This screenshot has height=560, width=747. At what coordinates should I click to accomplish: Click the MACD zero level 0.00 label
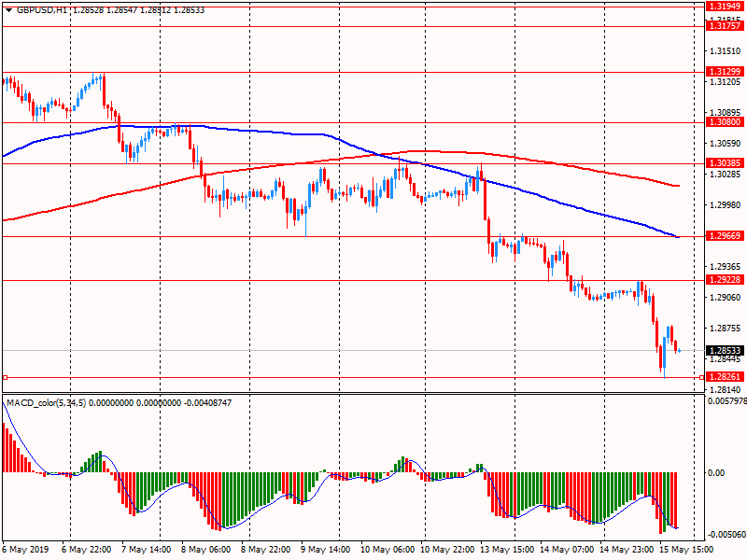[716, 473]
